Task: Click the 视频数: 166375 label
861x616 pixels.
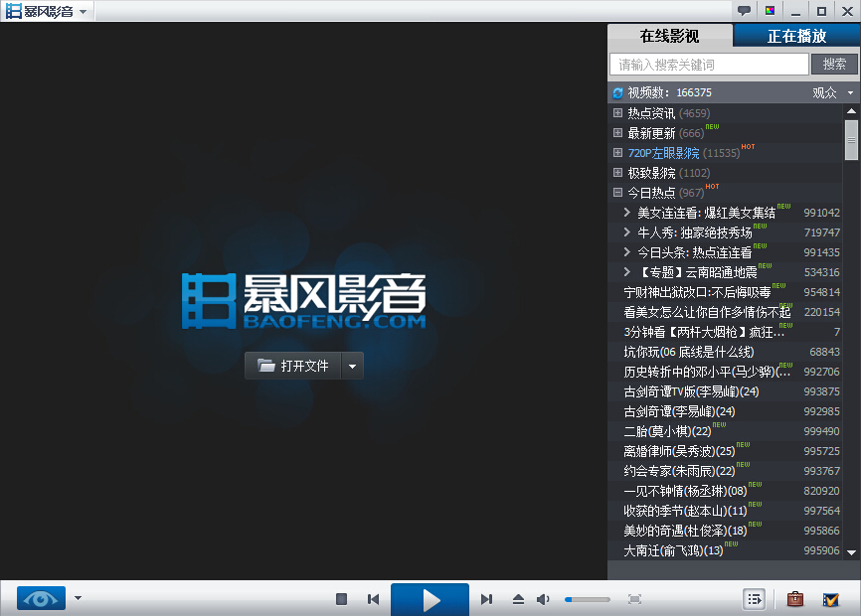Action: (670, 92)
